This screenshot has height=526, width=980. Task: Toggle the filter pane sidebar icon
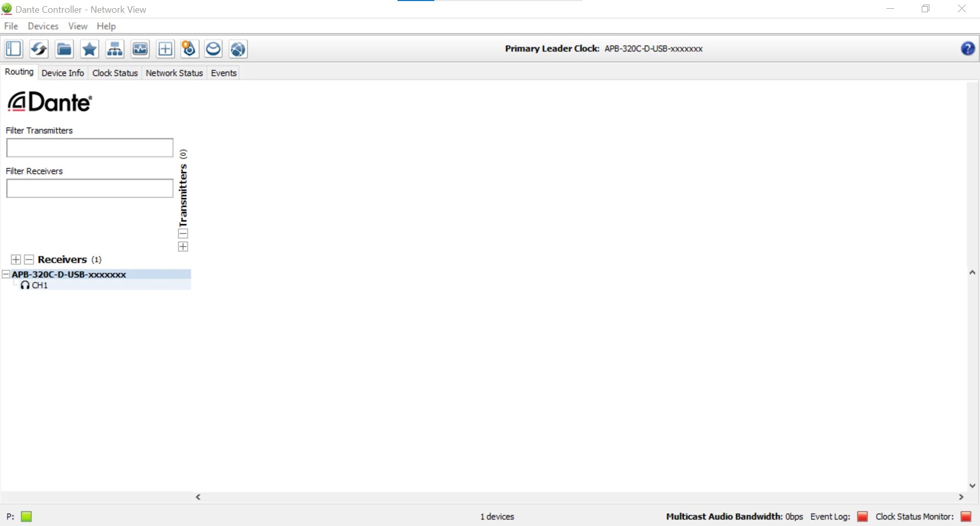[14, 49]
